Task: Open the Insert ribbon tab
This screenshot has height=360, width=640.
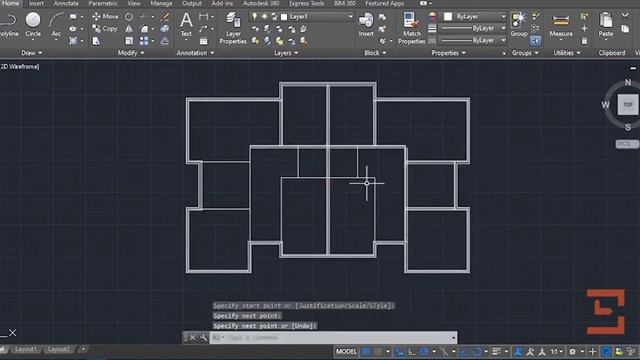Action: (x=36, y=3)
